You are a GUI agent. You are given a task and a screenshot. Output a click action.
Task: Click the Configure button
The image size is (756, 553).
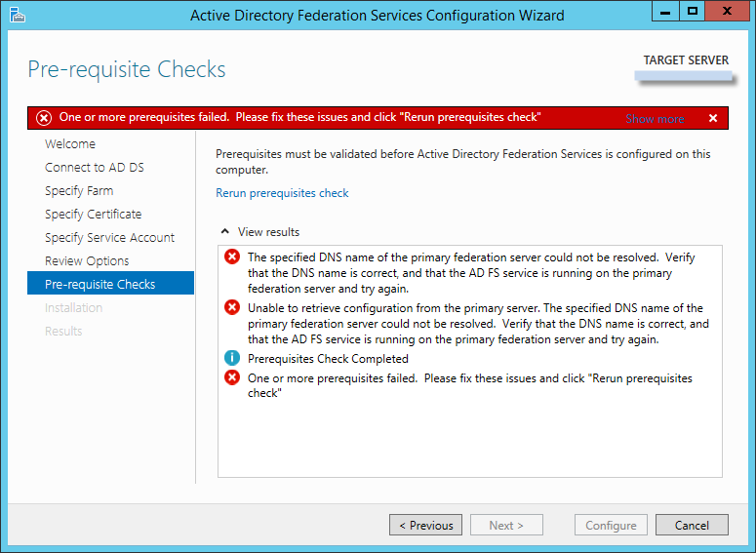point(611,525)
